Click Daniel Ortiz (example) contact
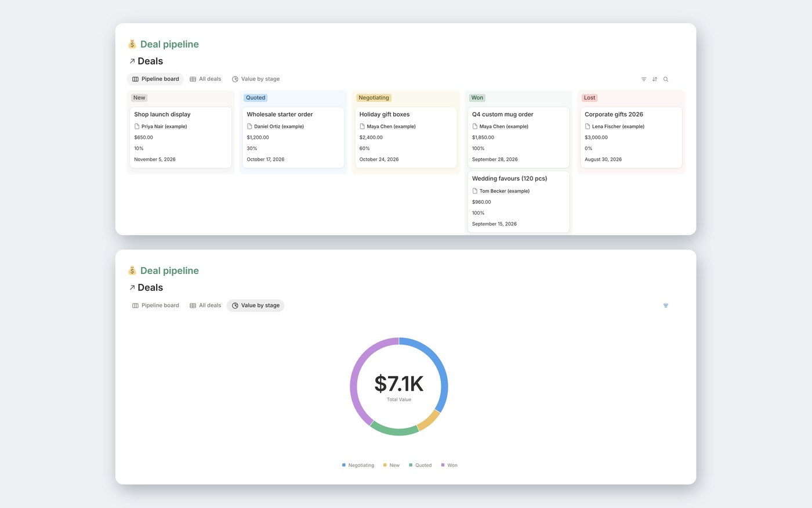 click(x=279, y=127)
